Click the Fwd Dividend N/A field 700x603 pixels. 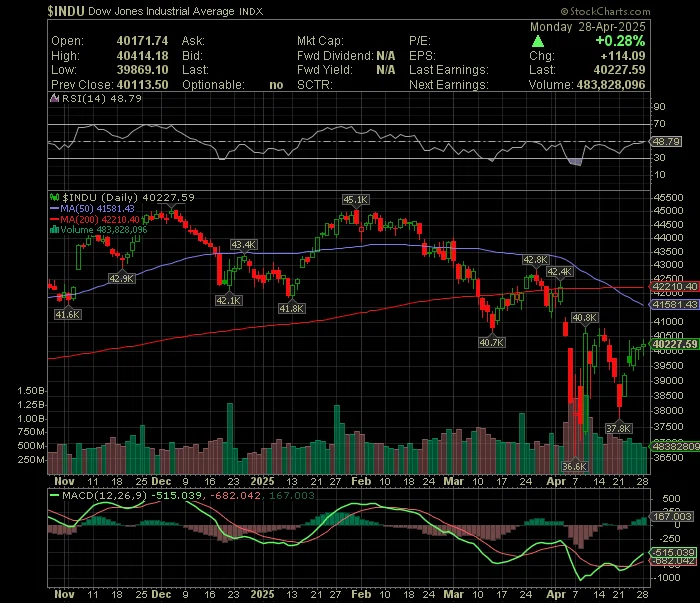click(x=346, y=56)
